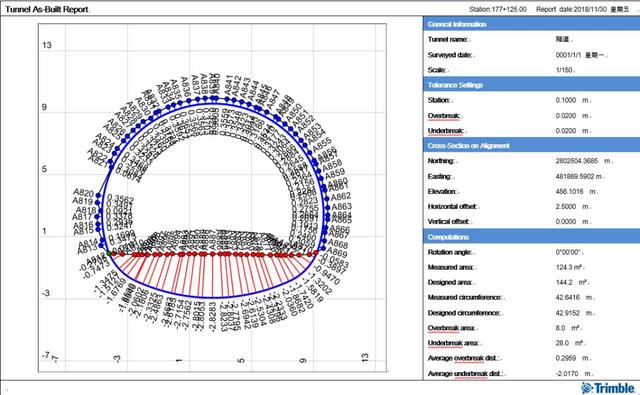The width and height of the screenshot is (640, 395).
Task: Click the green start point marker
Action: 109,253
